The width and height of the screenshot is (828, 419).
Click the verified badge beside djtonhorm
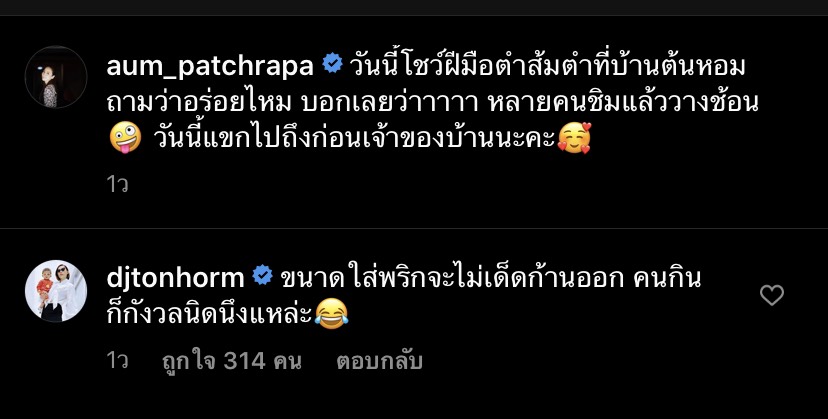pos(262,276)
